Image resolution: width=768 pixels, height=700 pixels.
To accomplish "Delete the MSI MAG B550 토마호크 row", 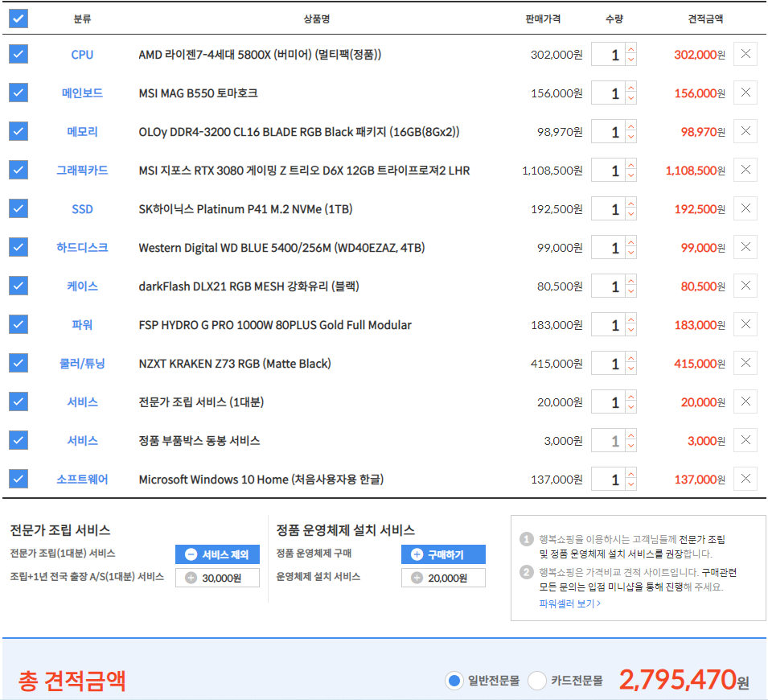I will pos(745,93).
